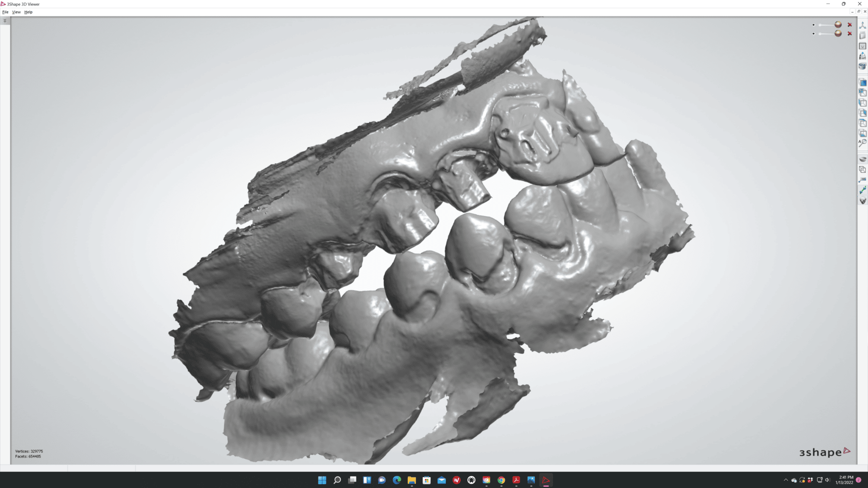Viewport: 868px width, 488px height.
Task: Open Adobe Acrobat from the taskbar
Action: click(x=517, y=480)
